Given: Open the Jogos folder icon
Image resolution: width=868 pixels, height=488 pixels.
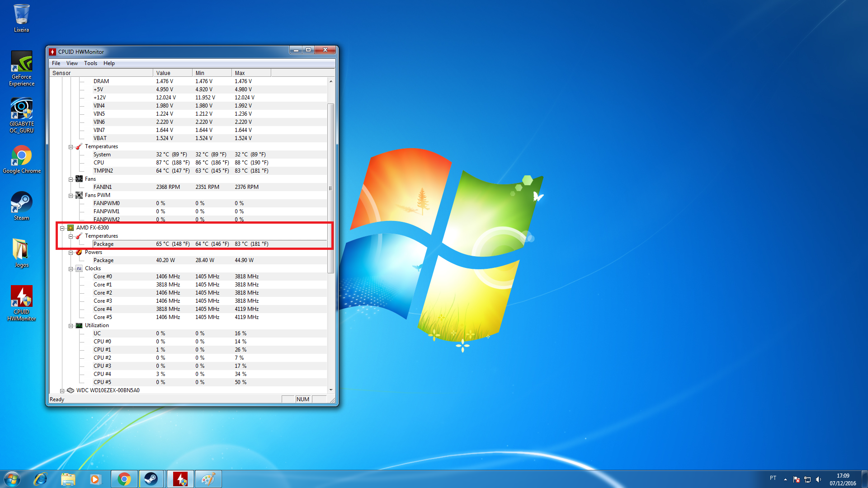Looking at the screenshot, I should [x=21, y=253].
